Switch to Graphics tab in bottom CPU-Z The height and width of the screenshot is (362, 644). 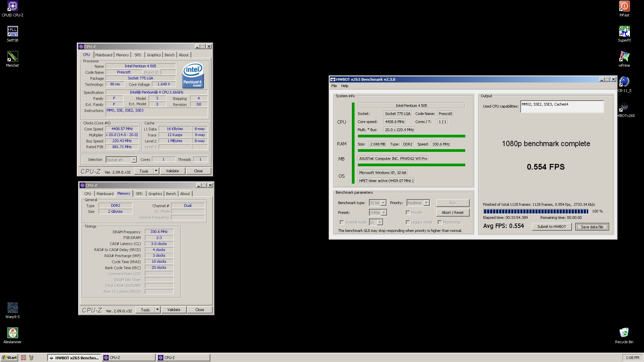pyautogui.click(x=155, y=194)
